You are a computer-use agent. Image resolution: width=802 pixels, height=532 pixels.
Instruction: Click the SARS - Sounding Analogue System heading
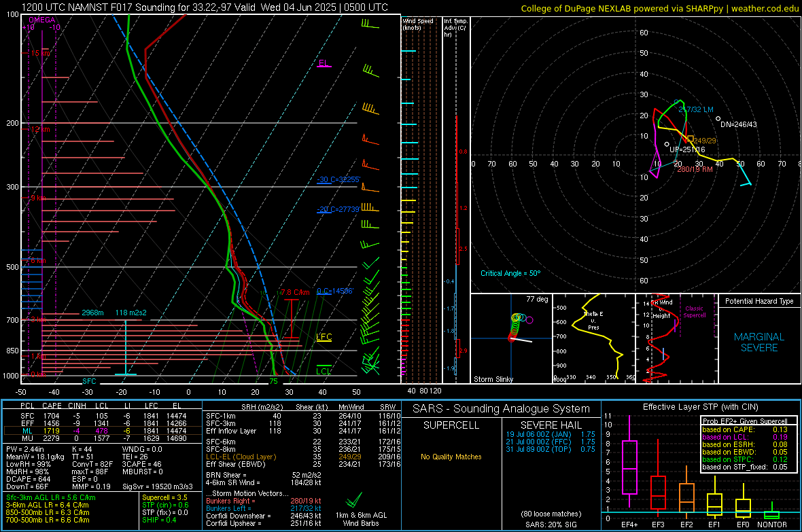502,409
